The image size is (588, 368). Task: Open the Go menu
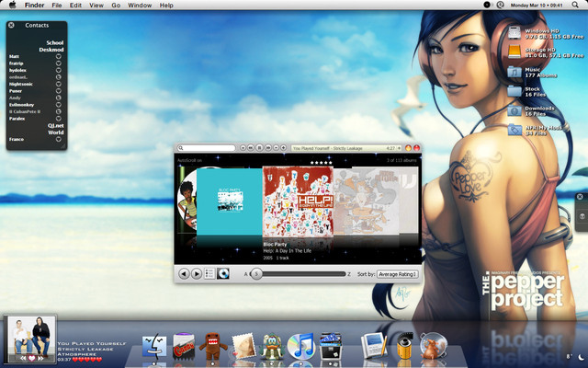point(116,6)
